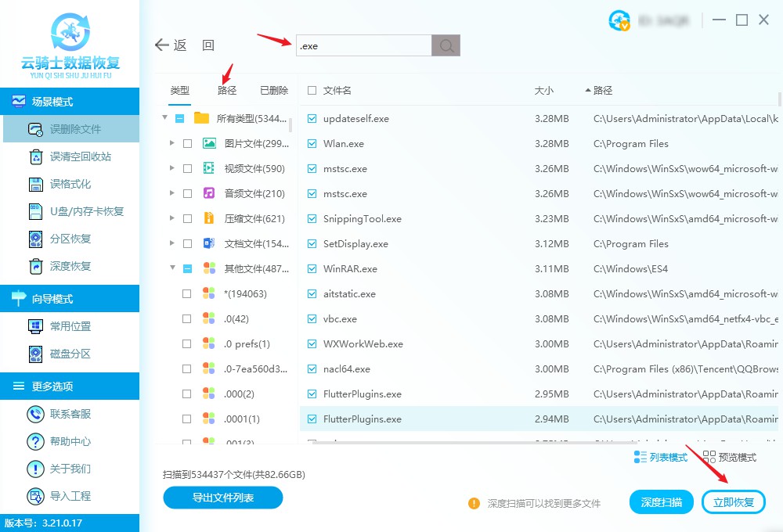Image resolution: width=783 pixels, height=532 pixels.
Task: Click the 立即恢复 button
Action: 734,501
